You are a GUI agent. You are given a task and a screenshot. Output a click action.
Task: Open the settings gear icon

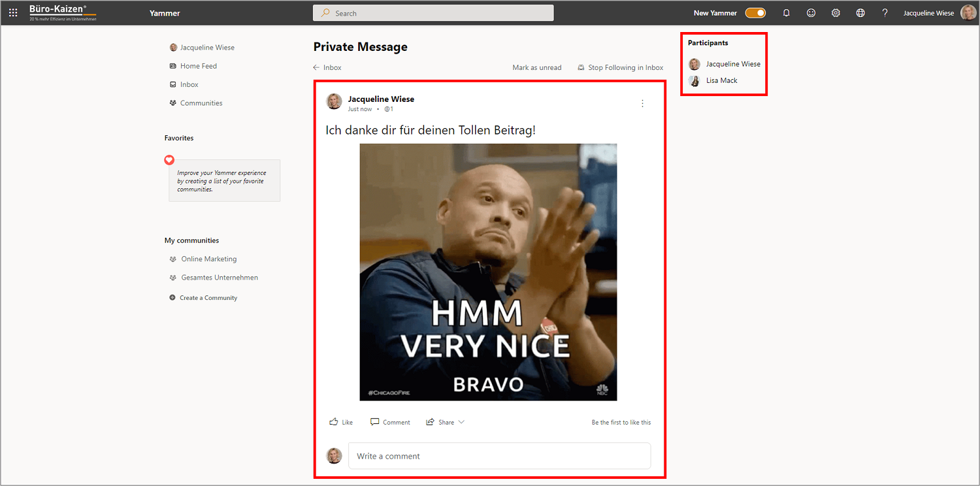pos(836,13)
